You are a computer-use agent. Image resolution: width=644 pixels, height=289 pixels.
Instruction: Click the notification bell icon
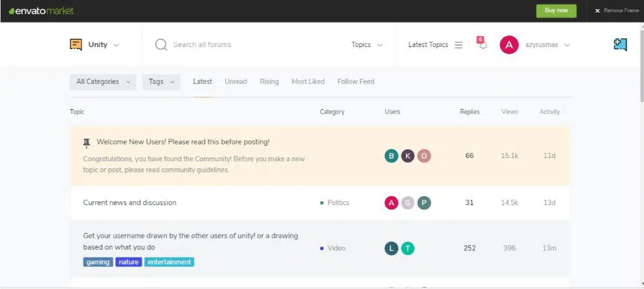(482, 45)
